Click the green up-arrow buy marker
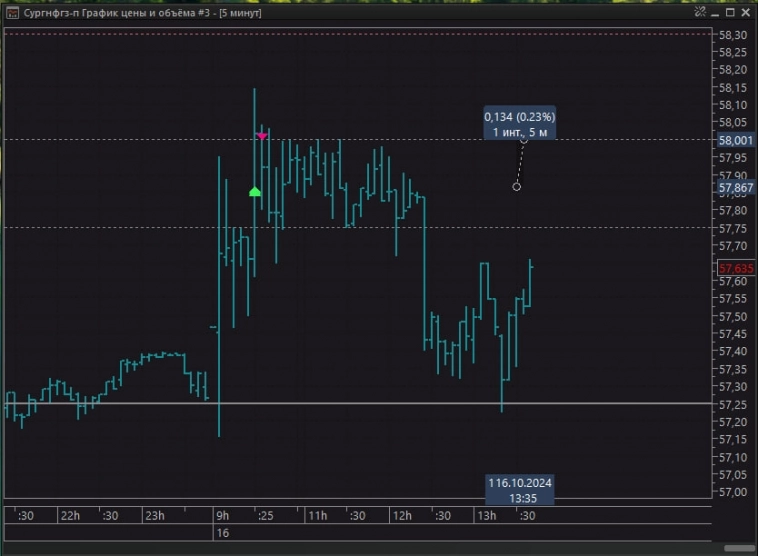Screen dimensions: 758x556 click(255, 191)
